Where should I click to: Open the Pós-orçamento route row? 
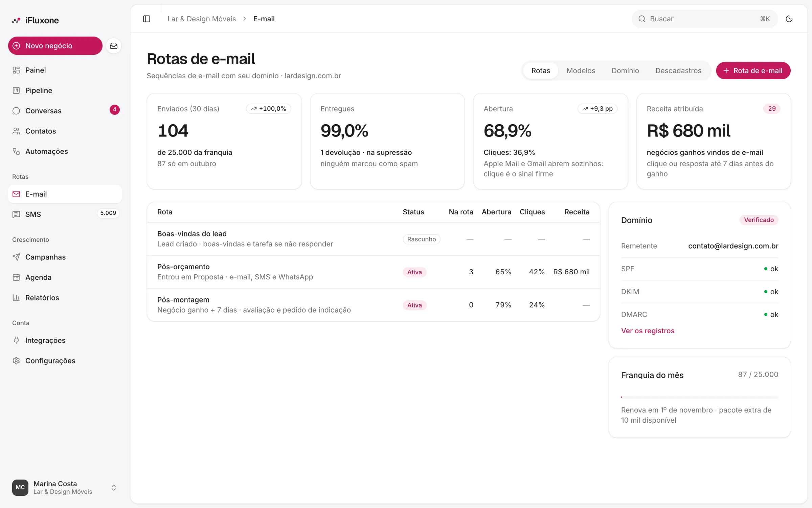373,272
